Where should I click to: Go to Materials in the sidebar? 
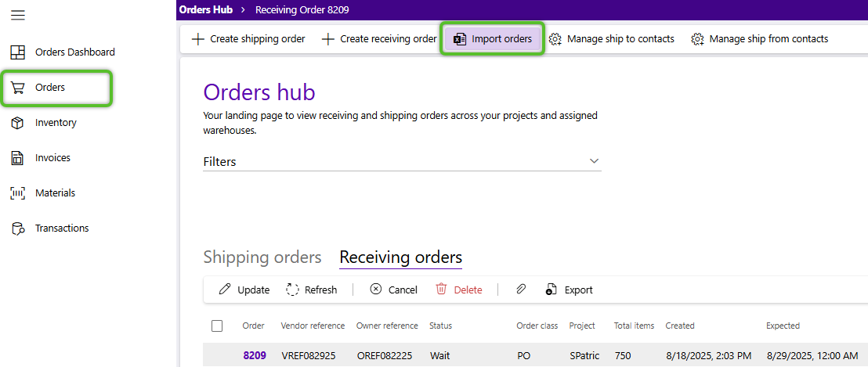(55, 193)
